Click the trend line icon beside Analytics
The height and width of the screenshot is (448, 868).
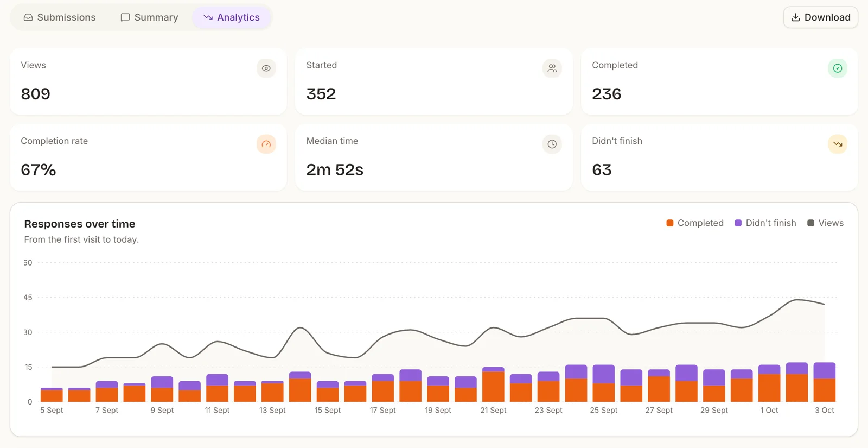point(208,17)
